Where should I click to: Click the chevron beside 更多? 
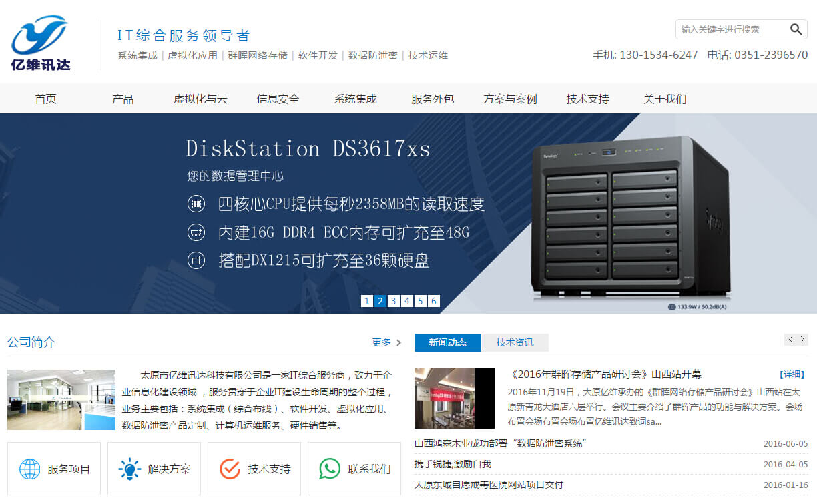pos(399,342)
